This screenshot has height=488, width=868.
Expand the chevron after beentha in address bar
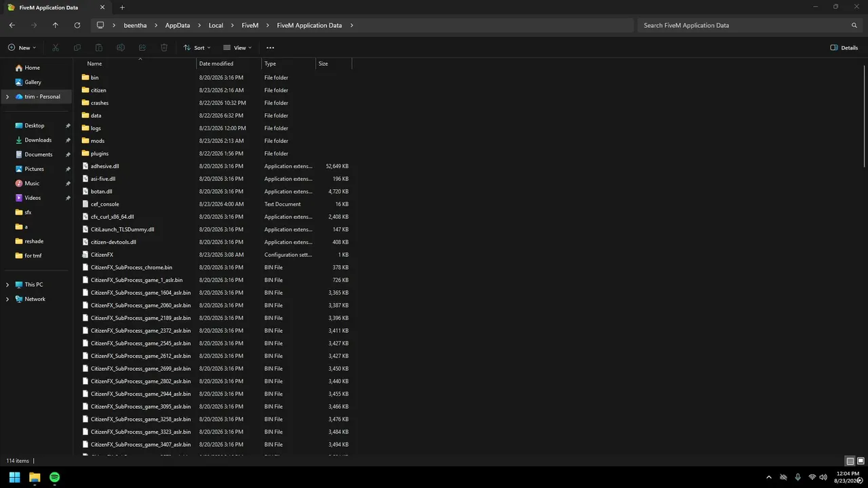[156, 25]
